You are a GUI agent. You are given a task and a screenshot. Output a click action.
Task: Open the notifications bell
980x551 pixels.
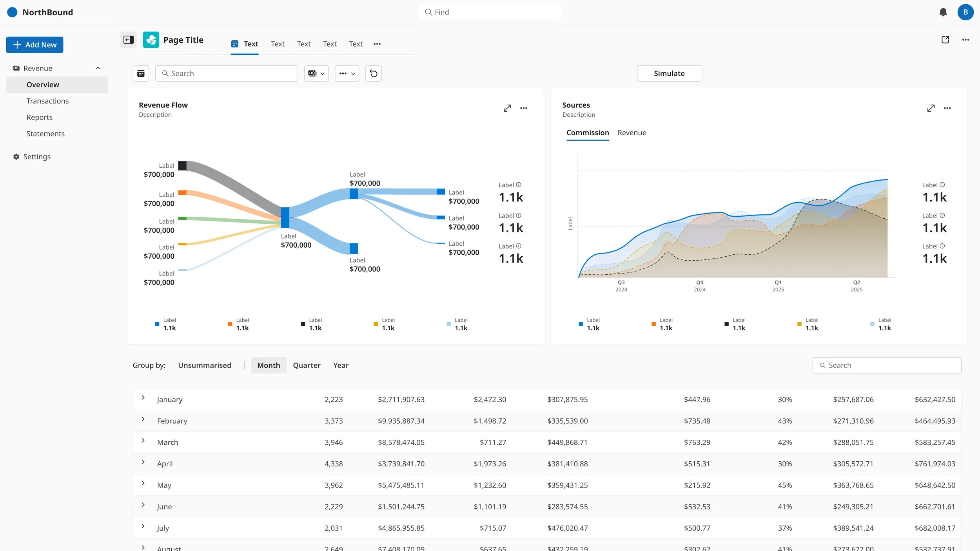pos(943,12)
